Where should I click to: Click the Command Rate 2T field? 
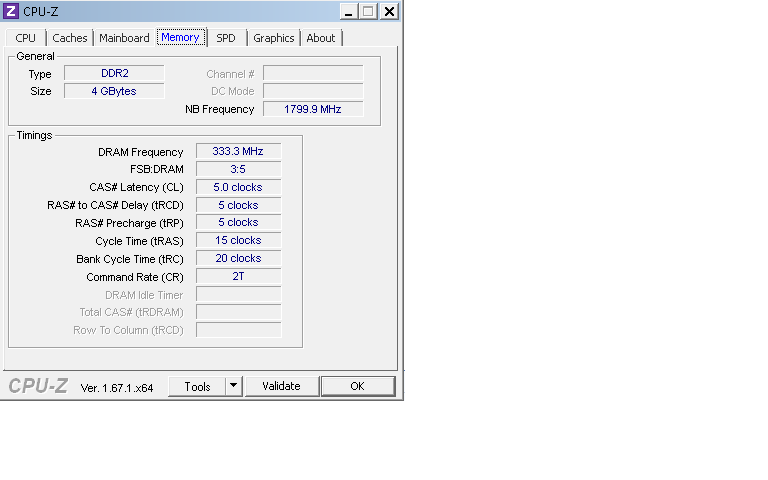[x=238, y=276]
